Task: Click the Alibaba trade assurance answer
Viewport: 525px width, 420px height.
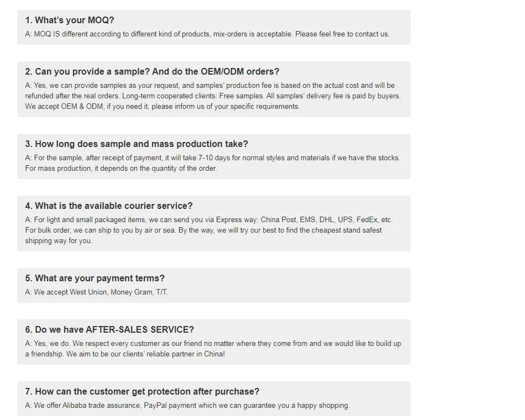Action: pos(187,406)
